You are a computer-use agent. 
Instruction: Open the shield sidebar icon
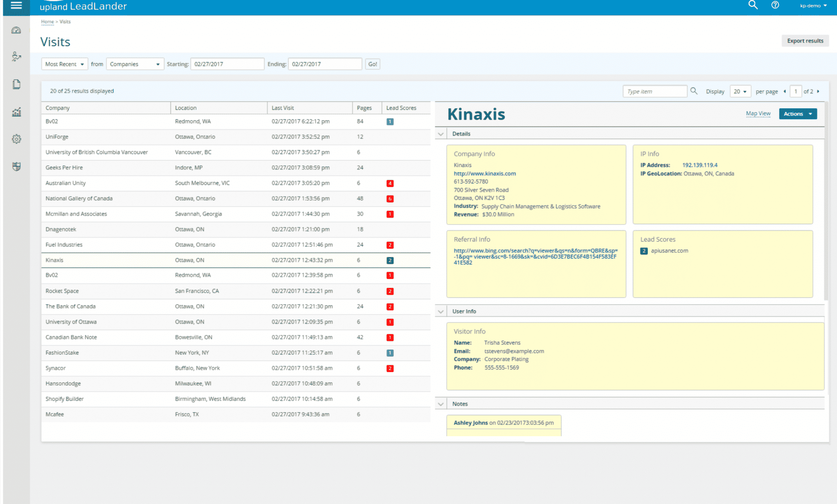16,166
